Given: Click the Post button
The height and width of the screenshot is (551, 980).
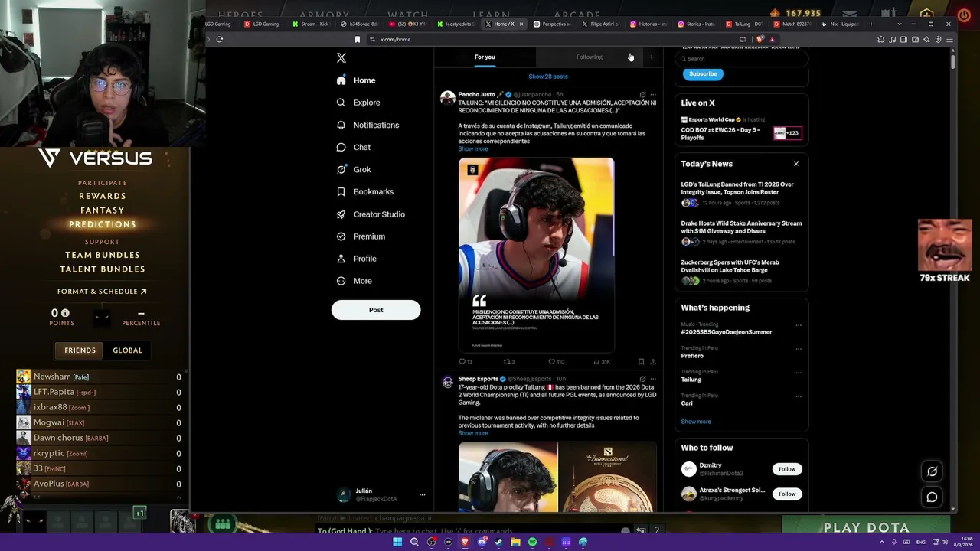Looking at the screenshot, I should click(376, 310).
